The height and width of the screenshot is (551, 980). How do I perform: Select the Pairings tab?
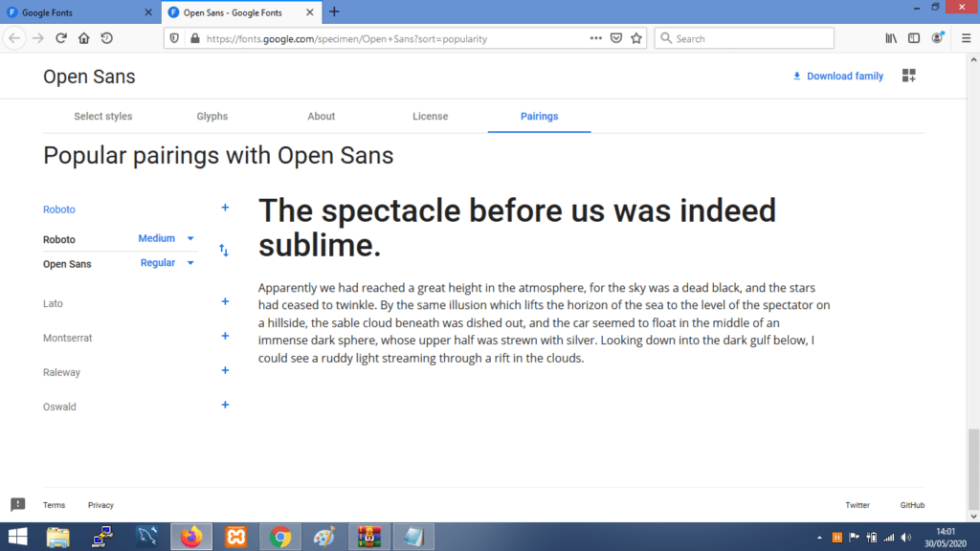click(x=540, y=116)
